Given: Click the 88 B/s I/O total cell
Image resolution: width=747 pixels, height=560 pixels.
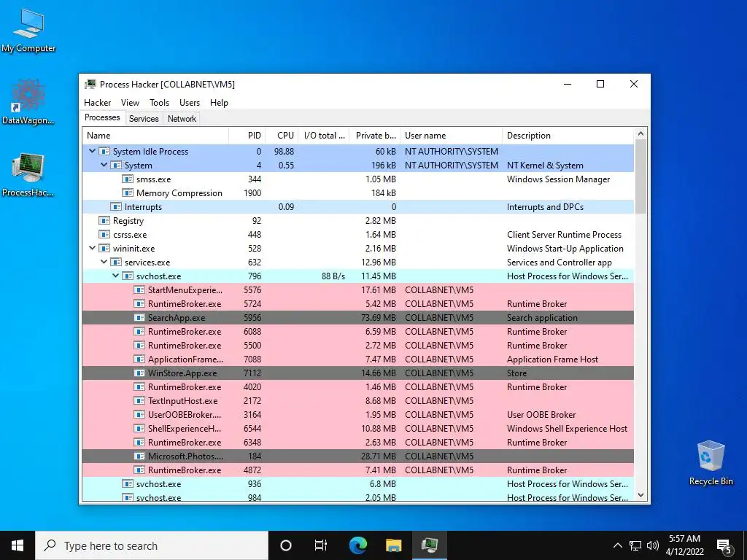Looking at the screenshot, I should [x=333, y=276].
